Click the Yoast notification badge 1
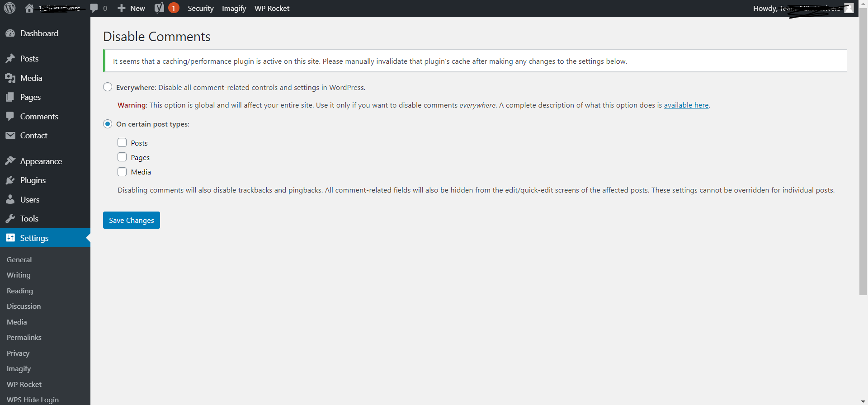This screenshot has width=868, height=405. (x=174, y=8)
